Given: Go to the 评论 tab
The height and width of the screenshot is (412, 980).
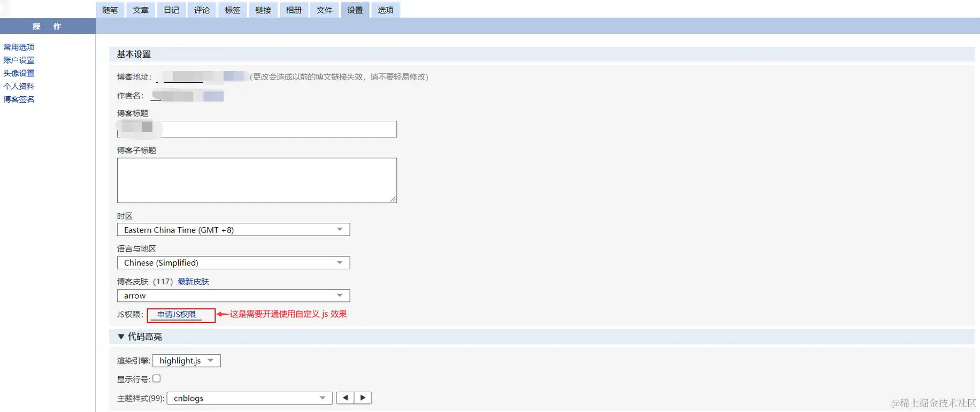Looking at the screenshot, I should (202, 10).
